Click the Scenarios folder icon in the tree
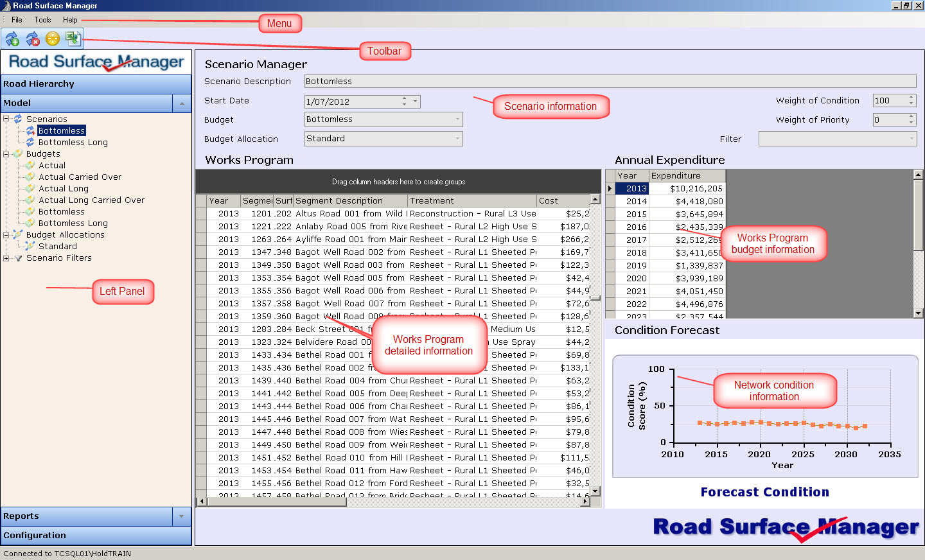Screen dimensions: 925x560 pos(18,119)
